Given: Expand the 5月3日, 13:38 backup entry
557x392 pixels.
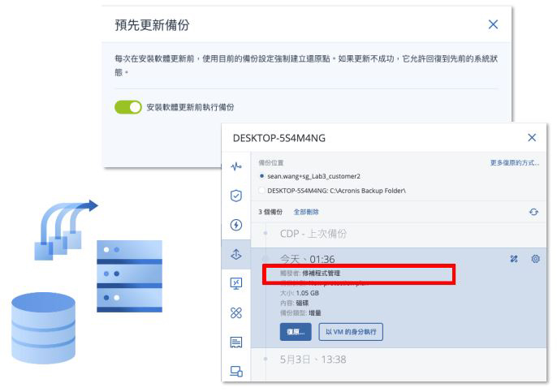Looking at the screenshot, I should pyautogui.click(x=313, y=360).
